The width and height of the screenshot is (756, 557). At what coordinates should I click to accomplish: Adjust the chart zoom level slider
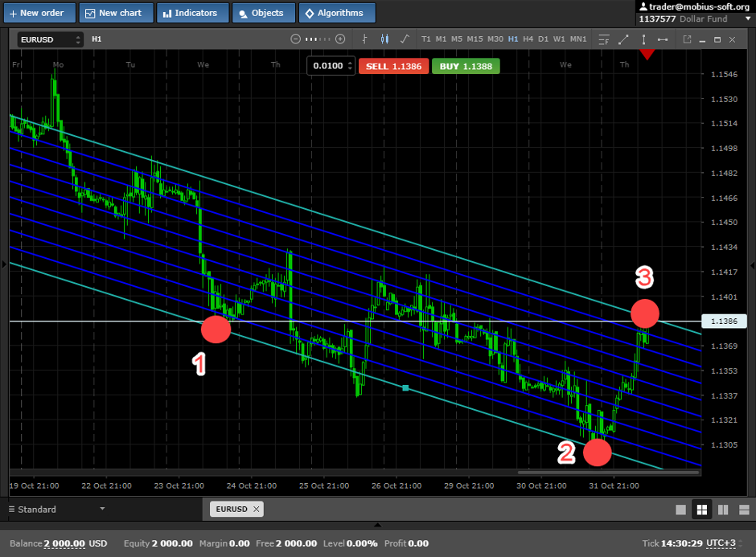(318, 39)
